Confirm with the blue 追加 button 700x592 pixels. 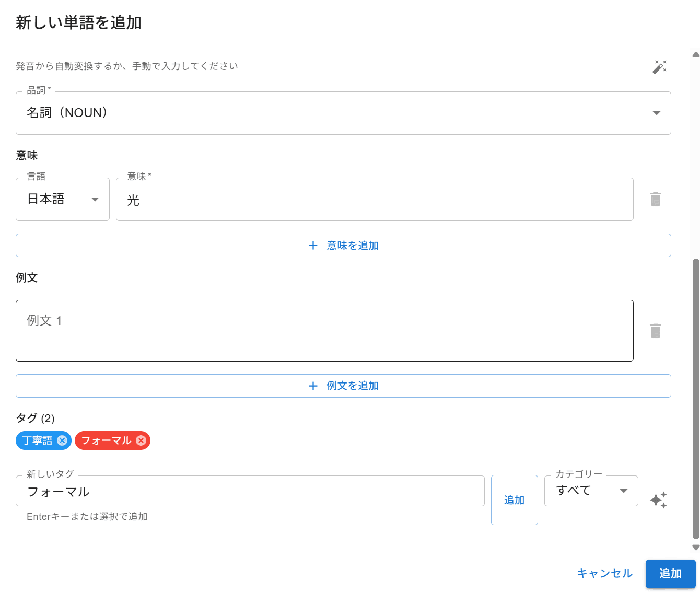coord(670,574)
